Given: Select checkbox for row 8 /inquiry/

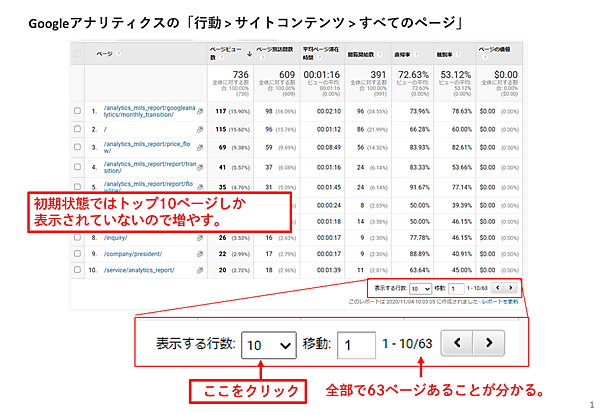Looking at the screenshot, I should (x=78, y=238).
